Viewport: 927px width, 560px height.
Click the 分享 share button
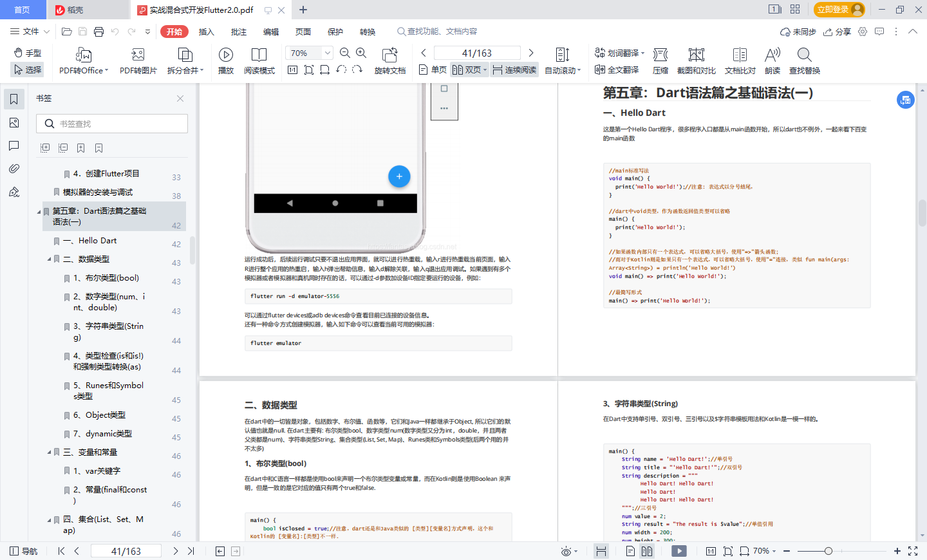click(837, 32)
